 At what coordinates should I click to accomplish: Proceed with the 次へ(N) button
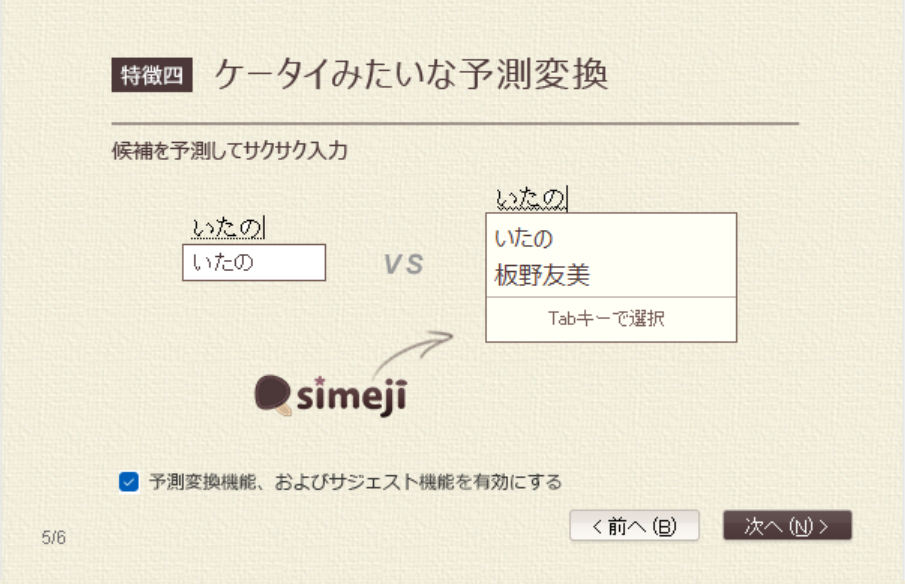pos(787,526)
